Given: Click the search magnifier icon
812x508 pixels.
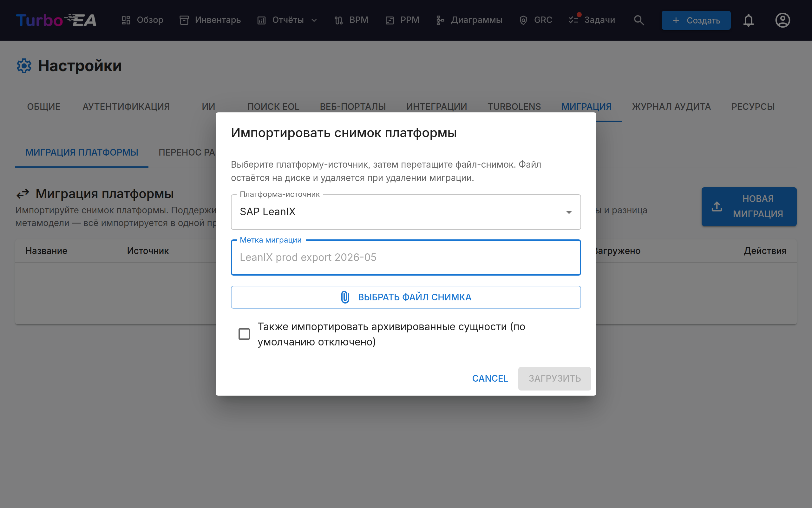Looking at the screenshot, I should pyautogui.click(x=639, y=20).
